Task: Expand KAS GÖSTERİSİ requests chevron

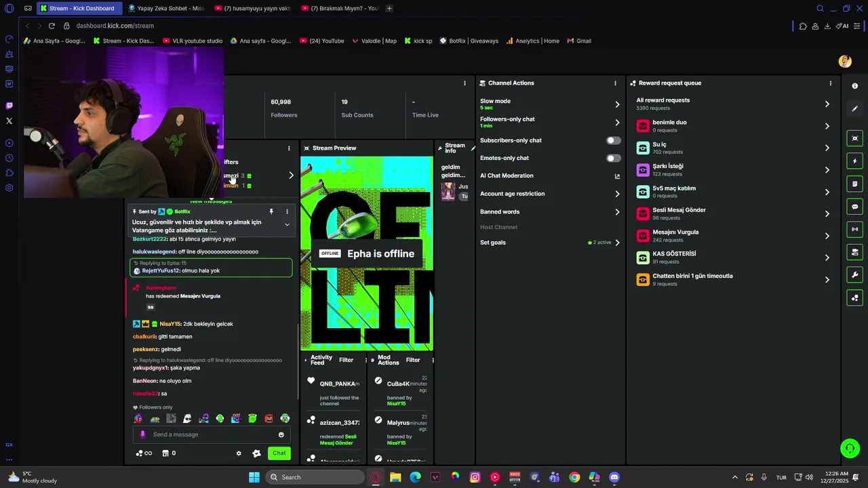Action: [827, 258]
